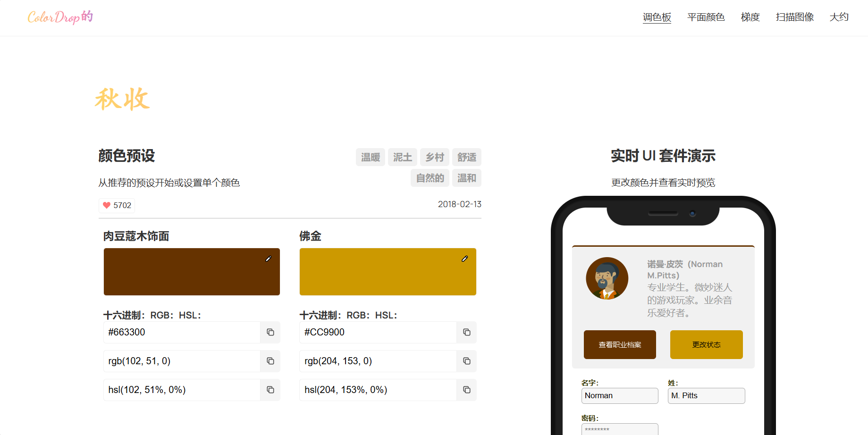Like the palette via heart icon
The image size is (868, 435).
pos(107,205)
